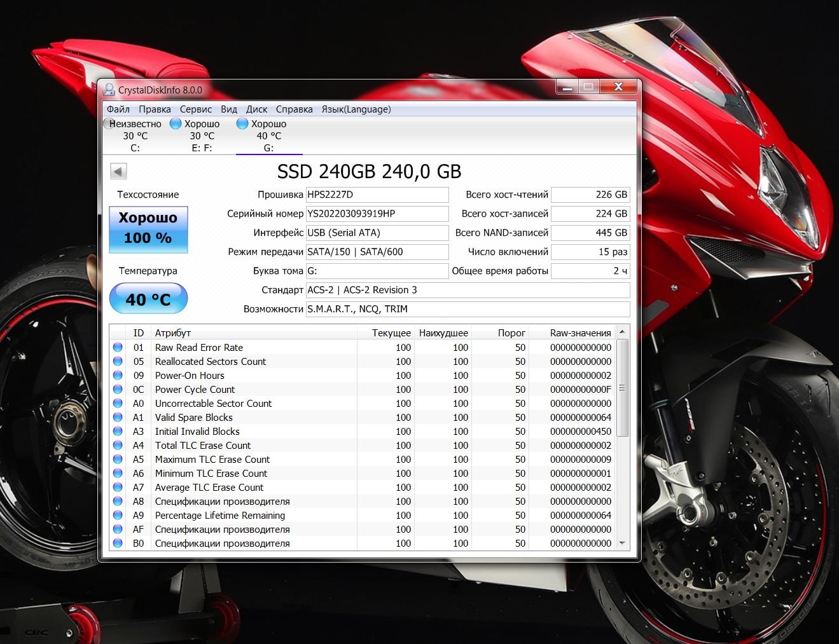
Task: Click the serial number field YS202203093919HP
Action: (x=377, y=214)
